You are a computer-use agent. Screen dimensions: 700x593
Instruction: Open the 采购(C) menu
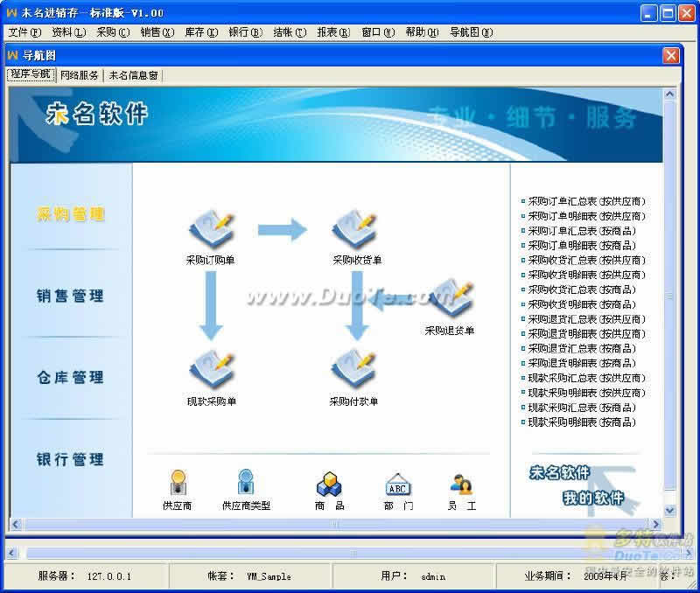[x=113, y=32]
